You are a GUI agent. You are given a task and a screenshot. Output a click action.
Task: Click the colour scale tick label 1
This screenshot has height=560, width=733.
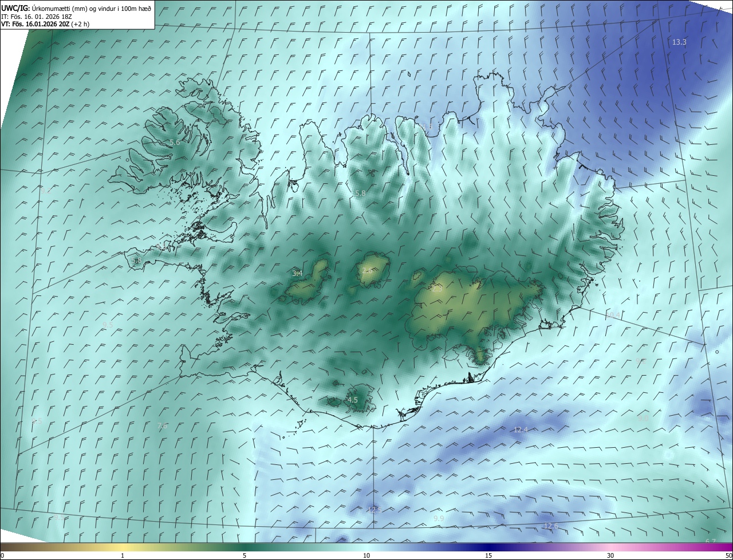(123, 555)
